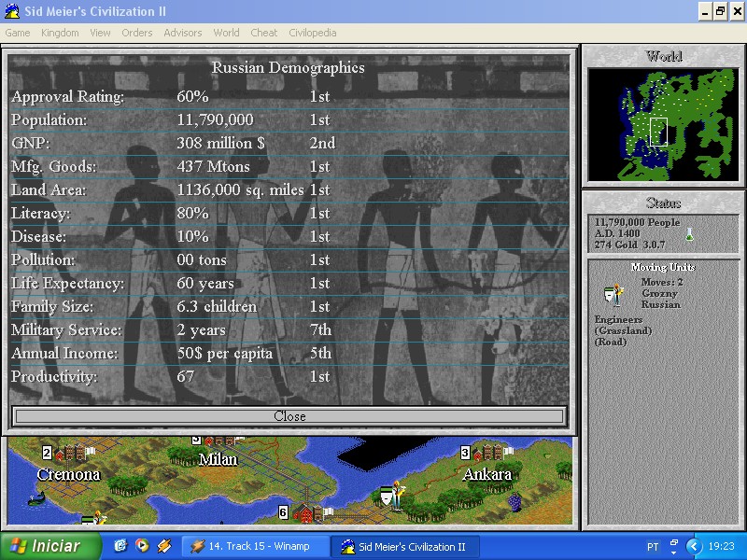Click the "Grozny" home city text

pos(659,293)
